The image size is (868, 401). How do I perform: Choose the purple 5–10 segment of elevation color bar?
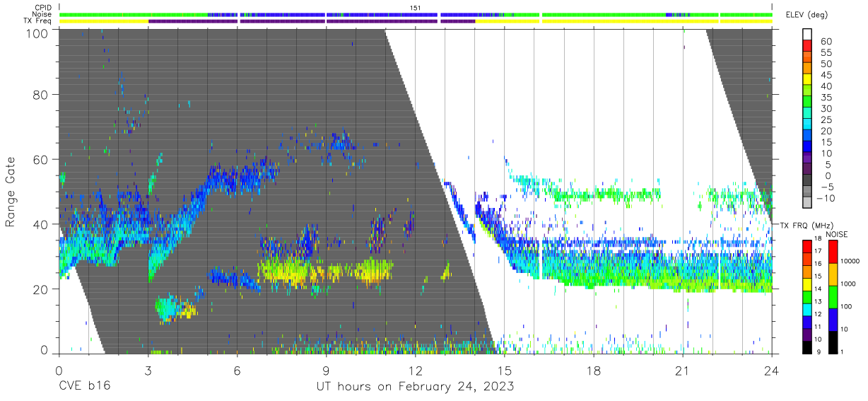(808, 158)
